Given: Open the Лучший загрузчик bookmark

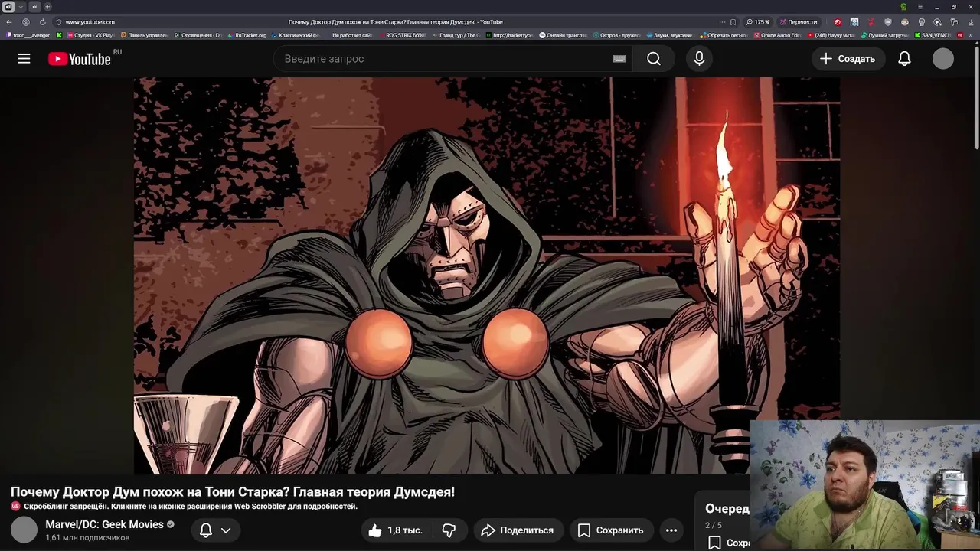Looking at the screenshot, I should [884, 35].
